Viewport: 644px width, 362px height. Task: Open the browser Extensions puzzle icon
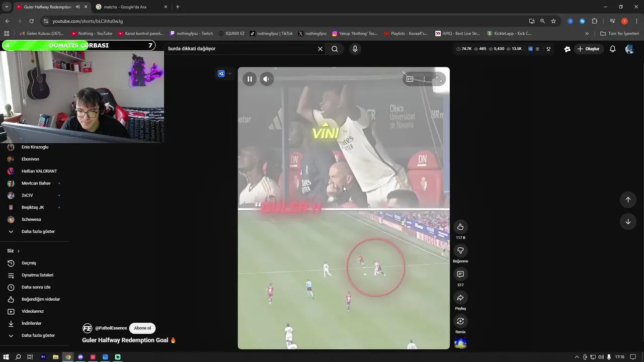coord(594,21)
